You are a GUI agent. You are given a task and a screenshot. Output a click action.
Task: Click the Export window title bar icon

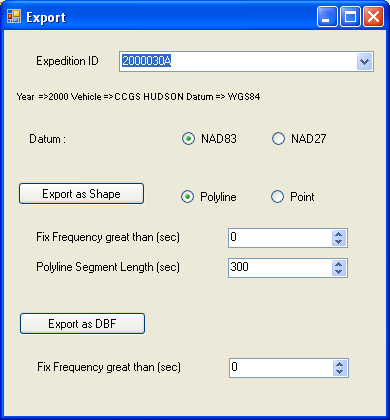(x=14, y=16)
